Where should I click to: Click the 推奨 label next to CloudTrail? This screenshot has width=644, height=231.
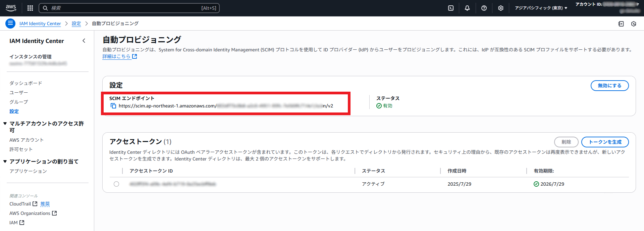(x=45, y=204)
